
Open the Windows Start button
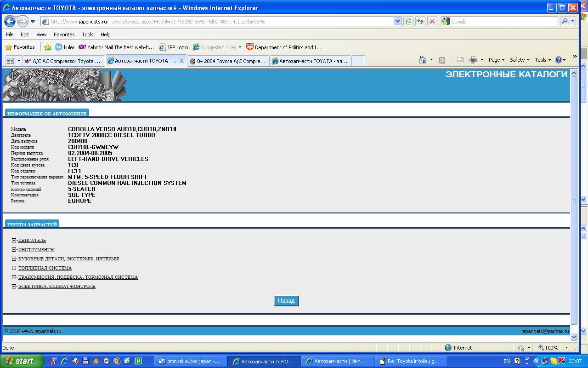tap(22, 361)
